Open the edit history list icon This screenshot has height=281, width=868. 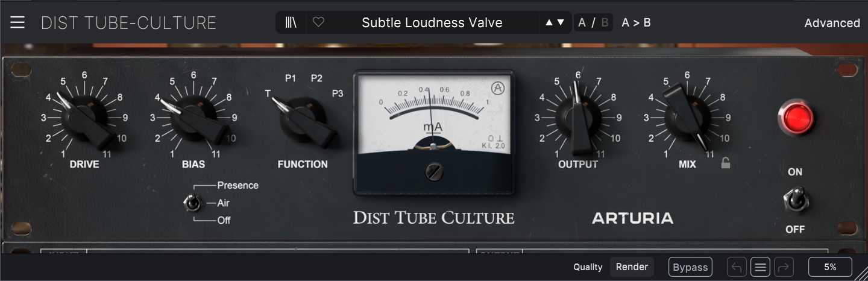click(x=761, y=267)
